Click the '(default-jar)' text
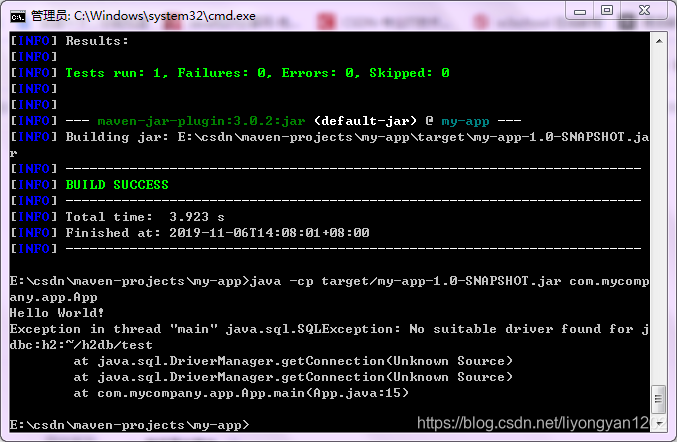The height and width of the screenshot is (442, 677). point(365,121)
